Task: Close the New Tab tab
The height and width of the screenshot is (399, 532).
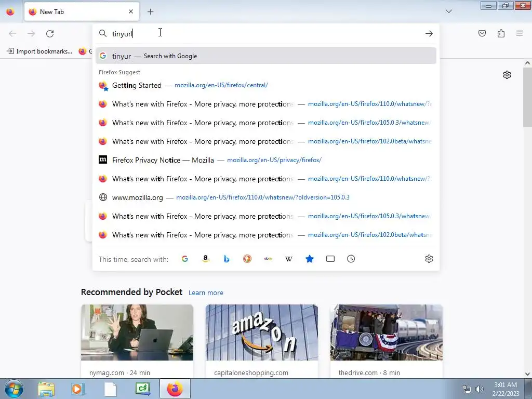Action: coord(131,11)
